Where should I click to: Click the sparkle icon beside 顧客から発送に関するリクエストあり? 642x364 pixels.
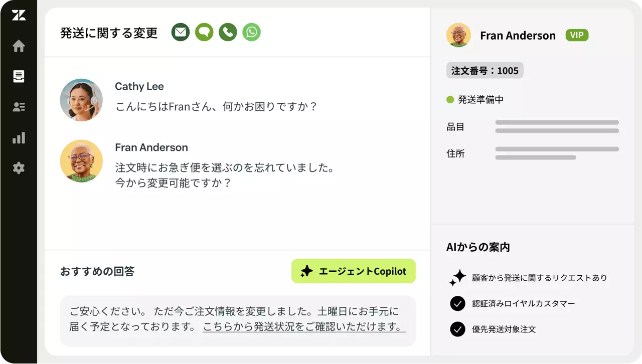tap(457, 277)
